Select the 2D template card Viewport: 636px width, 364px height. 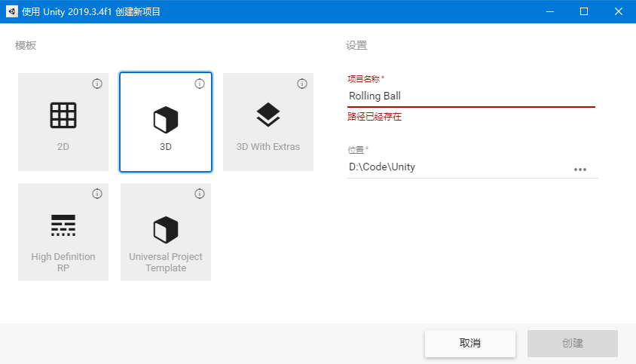pos(63,122)
